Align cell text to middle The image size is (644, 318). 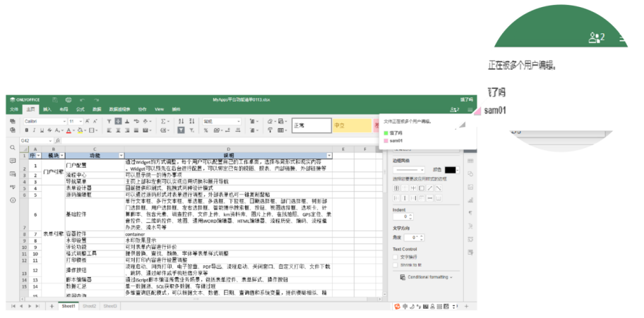(118, 121)
